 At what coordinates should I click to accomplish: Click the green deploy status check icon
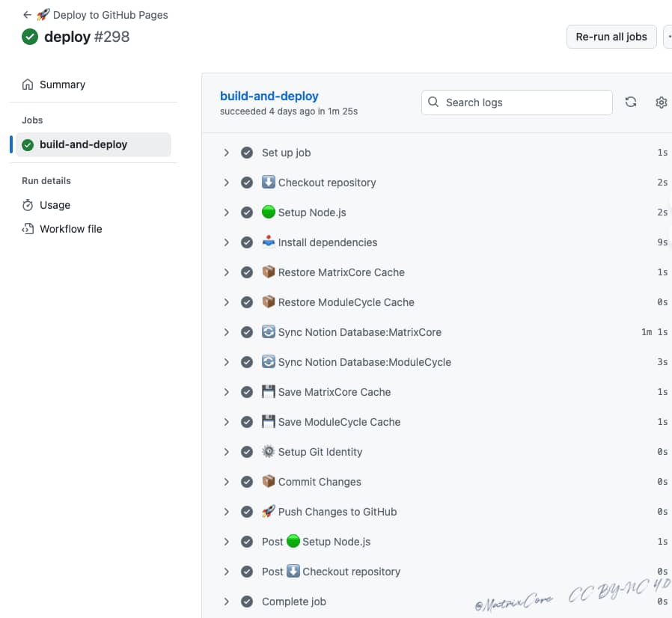[x=30, y=37]
